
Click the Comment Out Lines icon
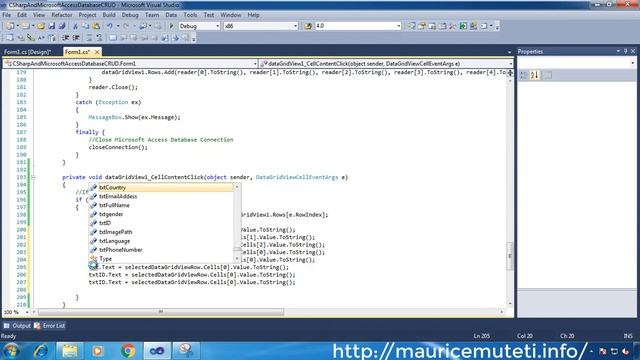[x=89, y=38]
